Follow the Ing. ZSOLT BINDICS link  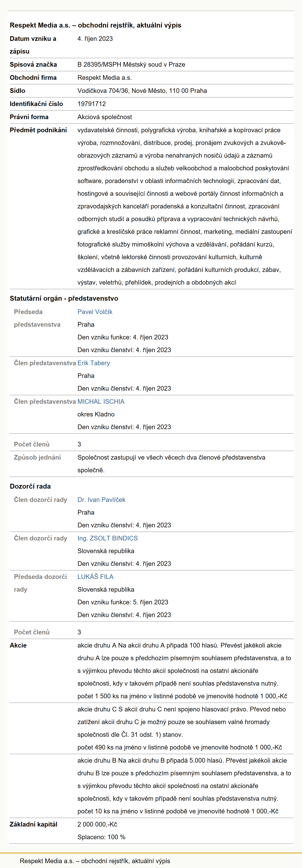108,538
